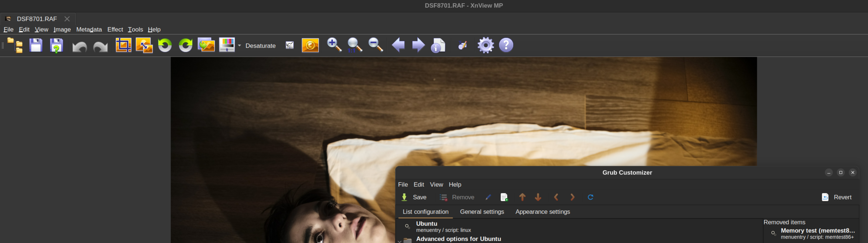Screen dimensions: 868x243
Task: Open Grub Customizer View menu
Action: (x=436, y=185)
